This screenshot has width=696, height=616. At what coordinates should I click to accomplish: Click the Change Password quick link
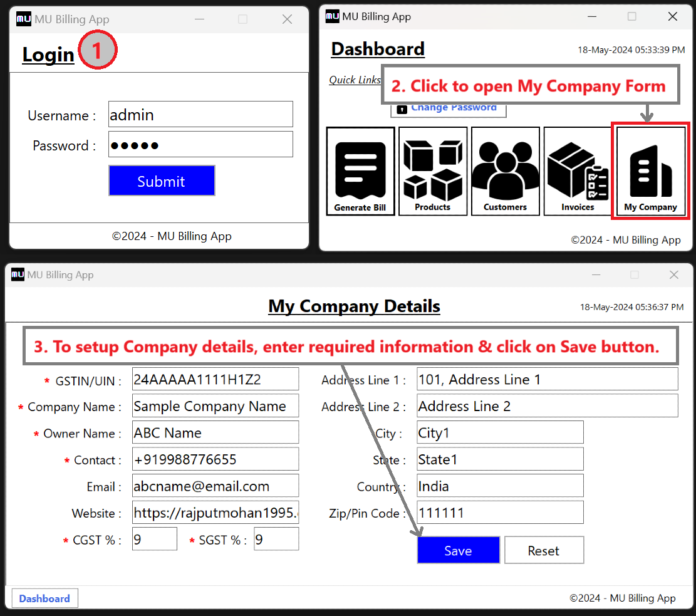449,109
